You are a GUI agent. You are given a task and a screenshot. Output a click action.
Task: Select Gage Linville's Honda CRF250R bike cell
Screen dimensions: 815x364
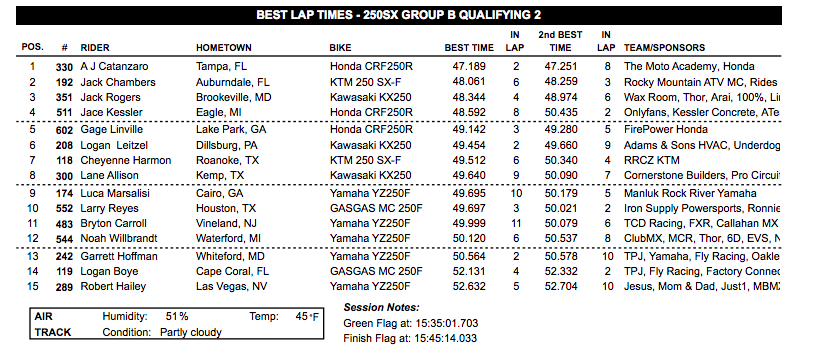(x=371, y=129)
